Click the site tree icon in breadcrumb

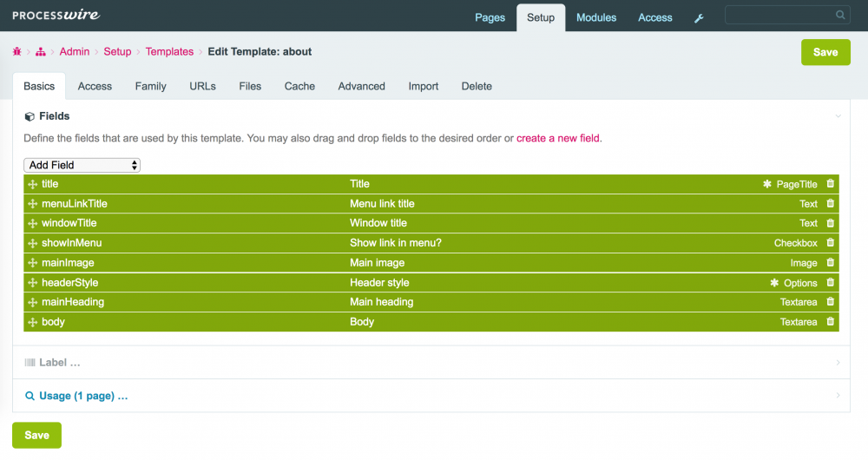(41, 52)
